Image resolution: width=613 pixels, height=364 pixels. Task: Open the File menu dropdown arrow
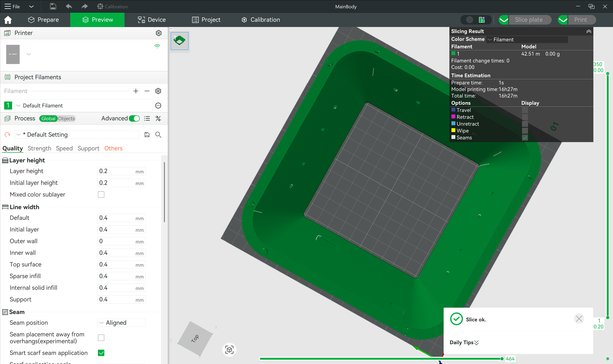[31, 6]
